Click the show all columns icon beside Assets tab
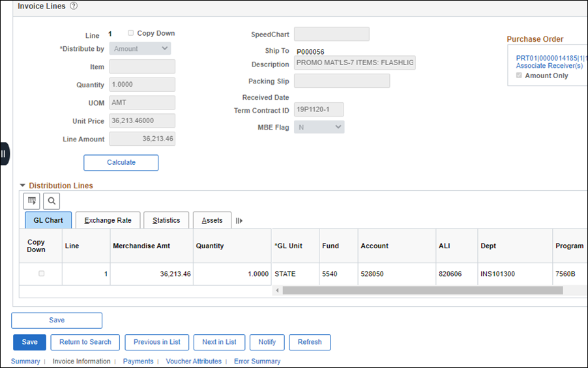Viewport: 588px width, 368px height. click(239, 221)
